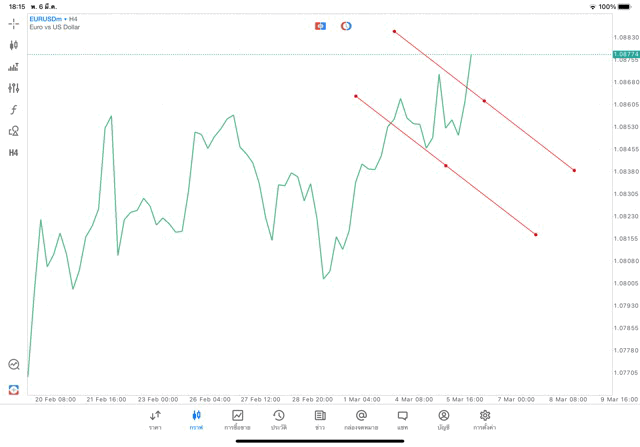Activate the crosshair cursor tool
This screenshot has width=640, height=447.
pos(13,23)
